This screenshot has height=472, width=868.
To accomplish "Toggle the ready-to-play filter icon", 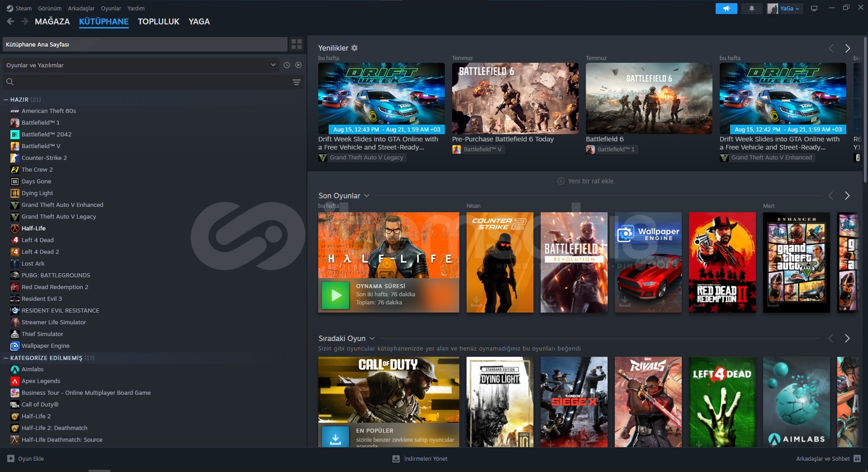I will point(298,65).
